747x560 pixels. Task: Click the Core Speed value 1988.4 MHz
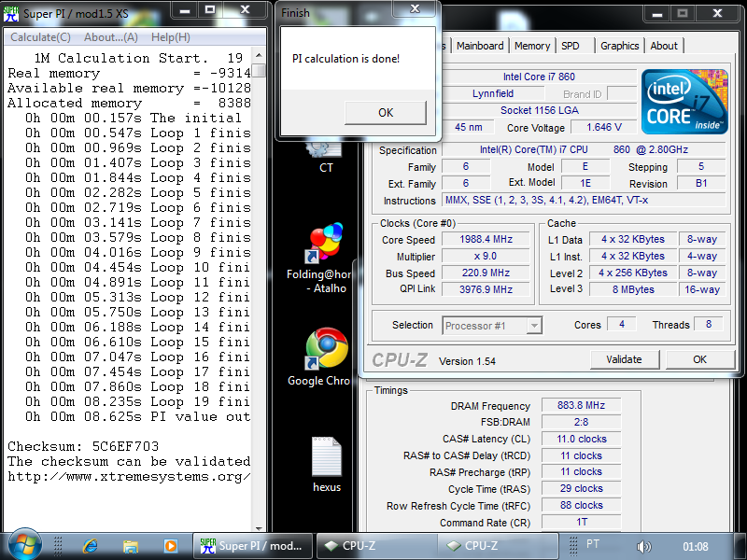click(x=486, y=239)
